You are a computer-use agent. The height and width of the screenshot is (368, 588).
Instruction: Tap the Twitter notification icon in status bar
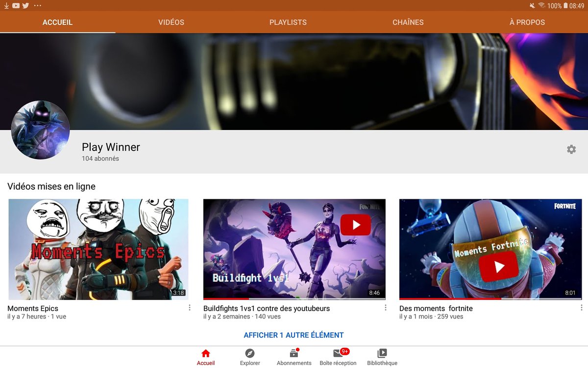[25, 5]
